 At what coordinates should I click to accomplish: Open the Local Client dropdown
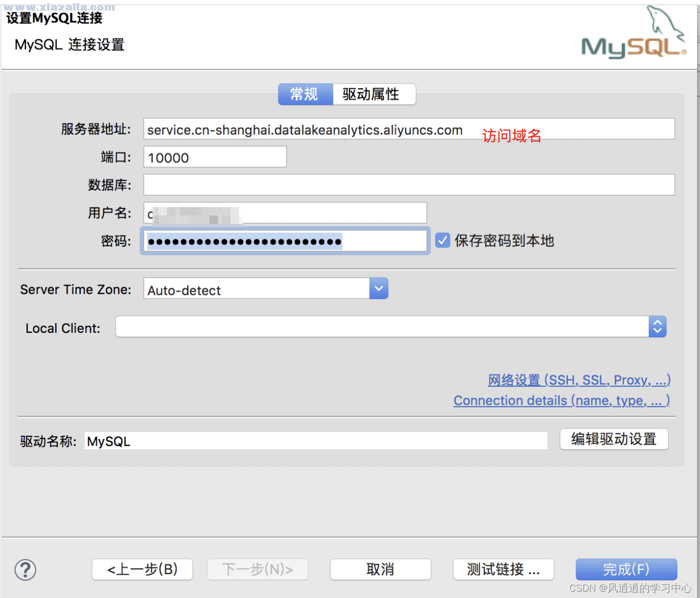pos(657,326)
